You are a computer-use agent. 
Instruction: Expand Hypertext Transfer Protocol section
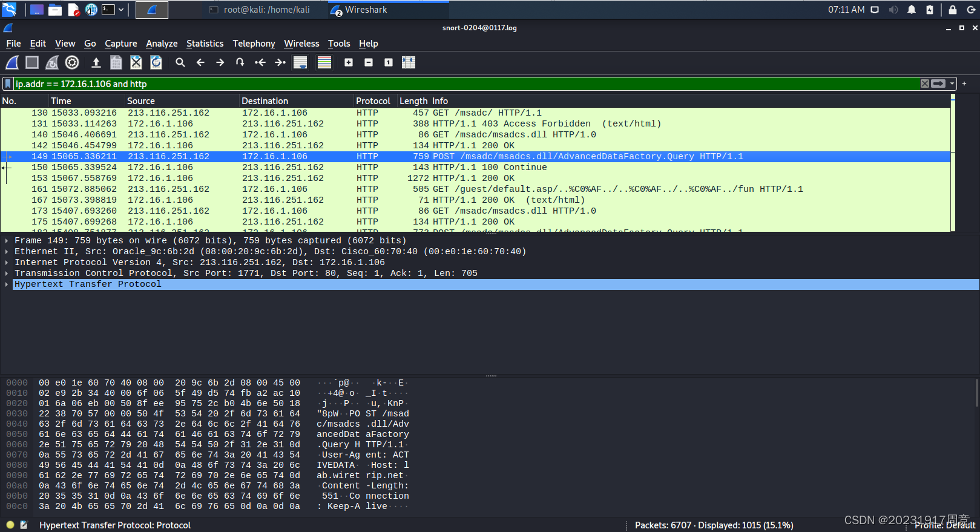[7, 284]
